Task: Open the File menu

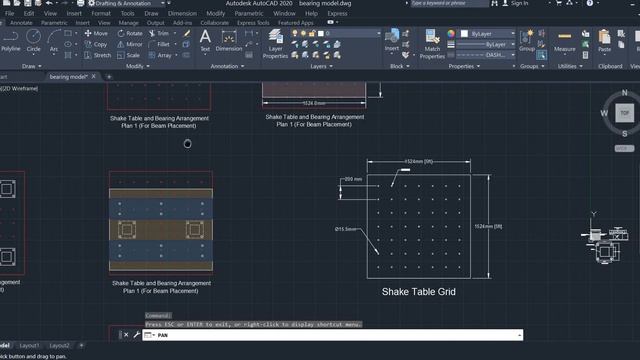Action: [9, 13]
